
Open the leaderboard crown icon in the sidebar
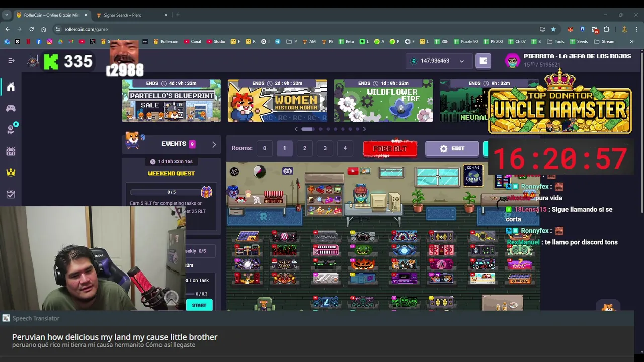pyautogui.click(x=11, y=172)
